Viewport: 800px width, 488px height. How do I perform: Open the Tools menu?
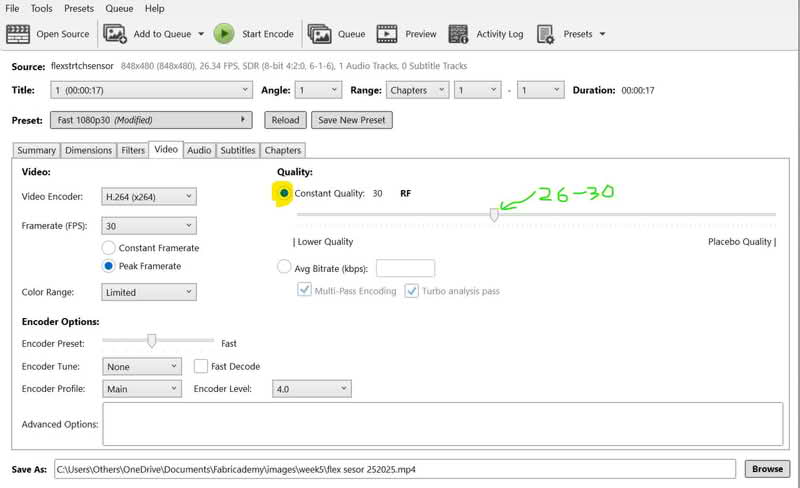(x=41, y=8)
